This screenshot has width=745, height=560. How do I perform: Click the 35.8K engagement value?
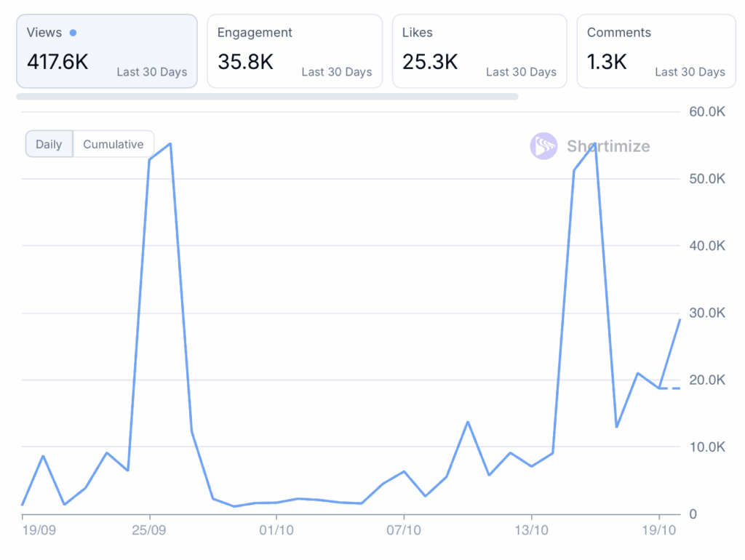[245, 62]
